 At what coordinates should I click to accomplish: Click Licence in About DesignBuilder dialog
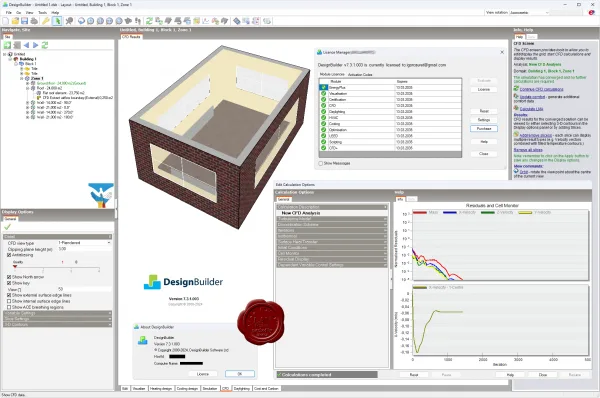[203, 374]
